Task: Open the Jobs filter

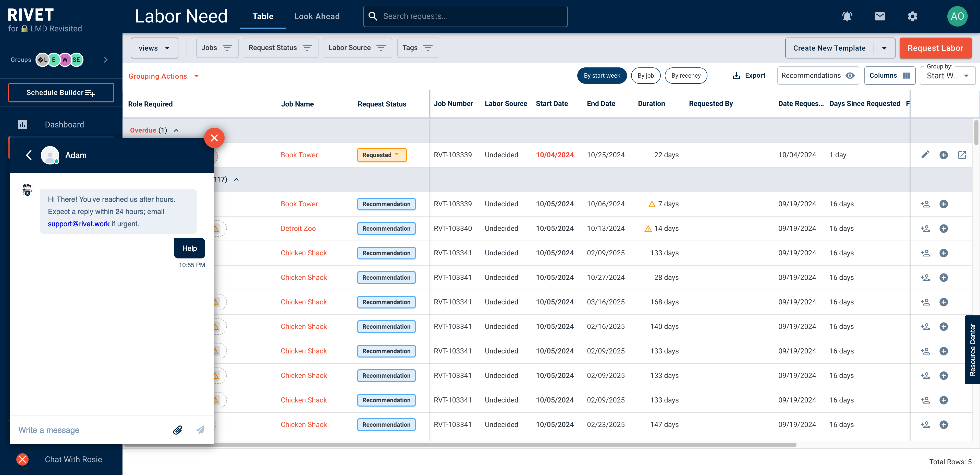Action: tap(217, 47)
